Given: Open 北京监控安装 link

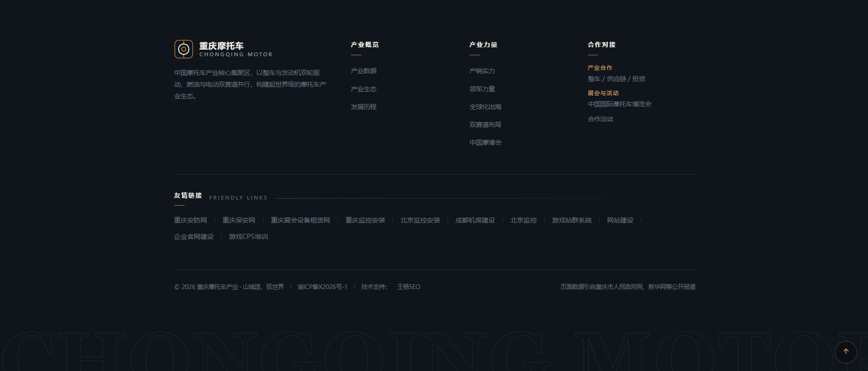Looking at the screenshot, I should 420,220.
